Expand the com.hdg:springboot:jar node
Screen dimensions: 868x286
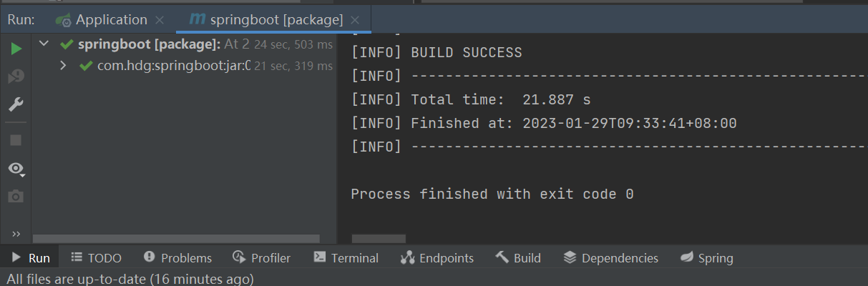click(63, 66)
